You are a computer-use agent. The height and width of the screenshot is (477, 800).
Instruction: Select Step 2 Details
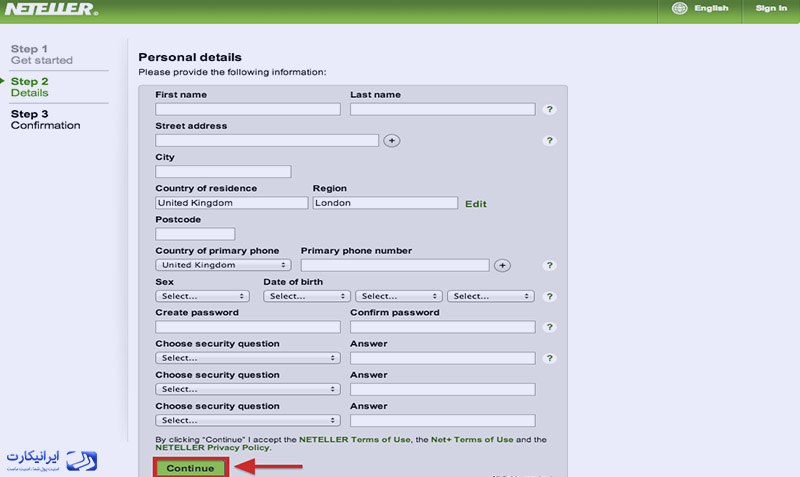pyautogui.click(x=30, y=87)
